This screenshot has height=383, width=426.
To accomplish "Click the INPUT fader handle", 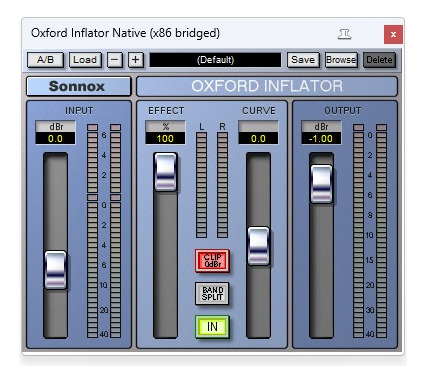I will [x=55, y=270].
